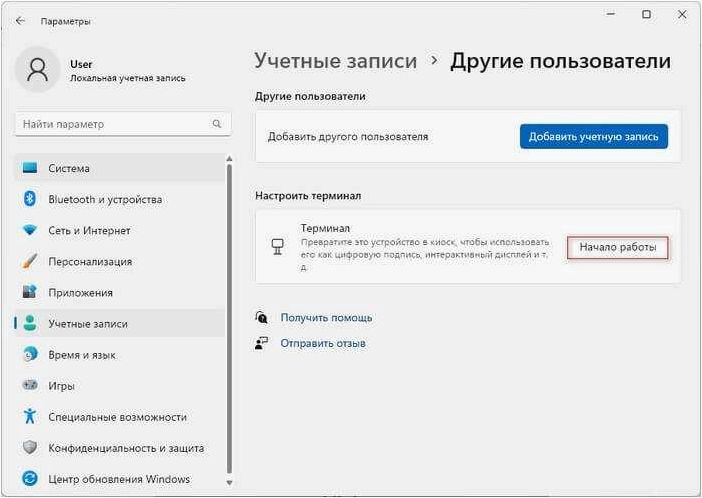Open Специальные возможности settings
Screen dimensions: 702x498
coord(120,417)
